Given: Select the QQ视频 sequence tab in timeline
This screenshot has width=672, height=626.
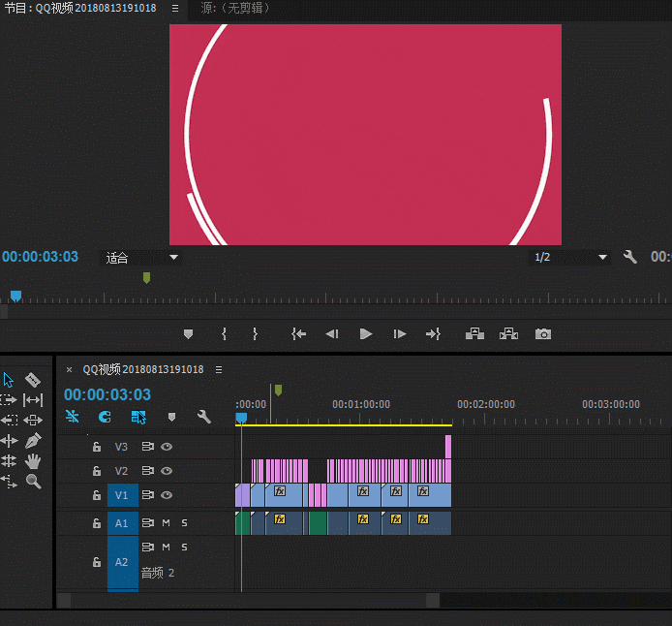Looking at the screenshot, I should point(142,369).
